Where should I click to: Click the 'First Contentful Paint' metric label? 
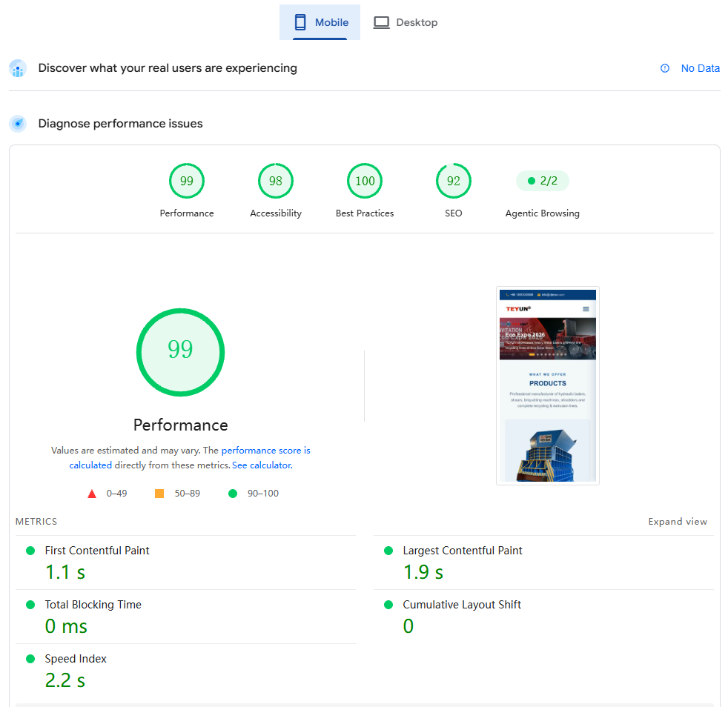pyautogui.click(x=97, y=551)
